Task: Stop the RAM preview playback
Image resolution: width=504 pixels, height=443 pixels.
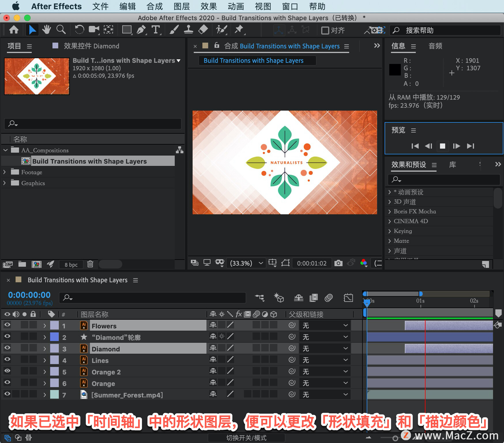Action: (443, 146)
